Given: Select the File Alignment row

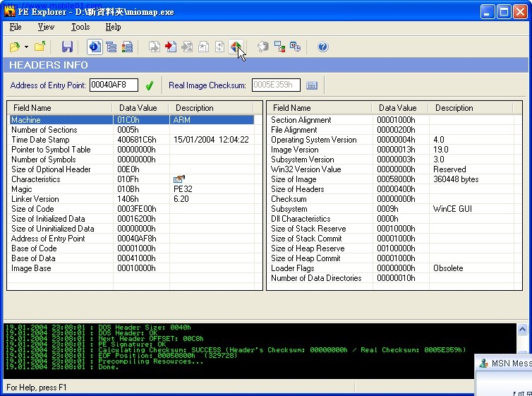Looking at the screenshot, I should [x=392, y=130].
